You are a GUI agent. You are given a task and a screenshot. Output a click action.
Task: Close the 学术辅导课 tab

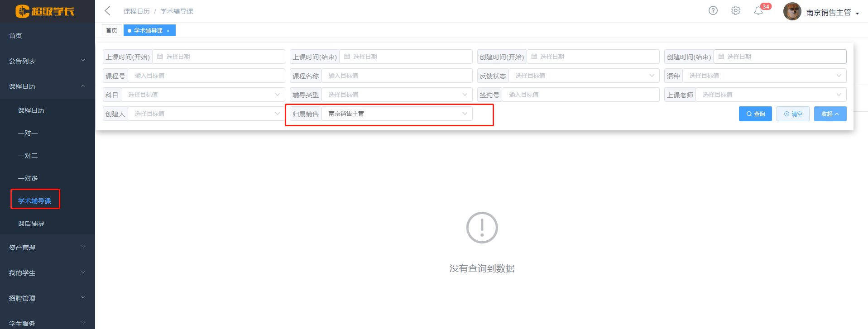click(168, 31)
